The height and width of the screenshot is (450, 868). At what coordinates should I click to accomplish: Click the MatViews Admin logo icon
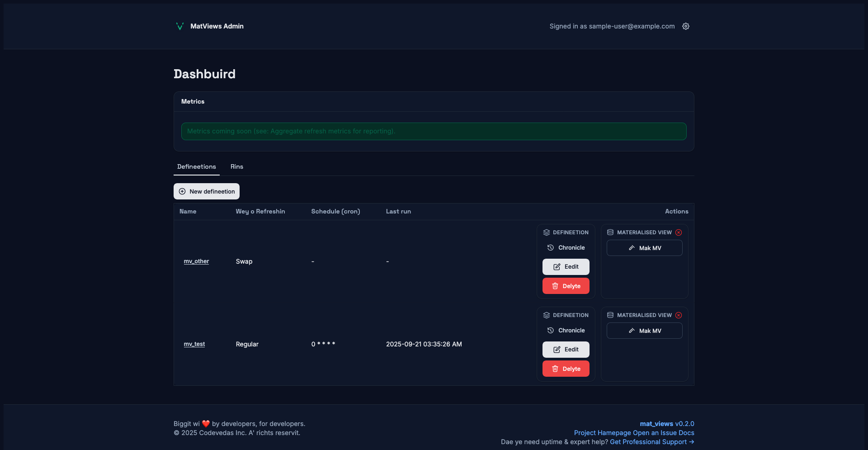tap(179, 26)
